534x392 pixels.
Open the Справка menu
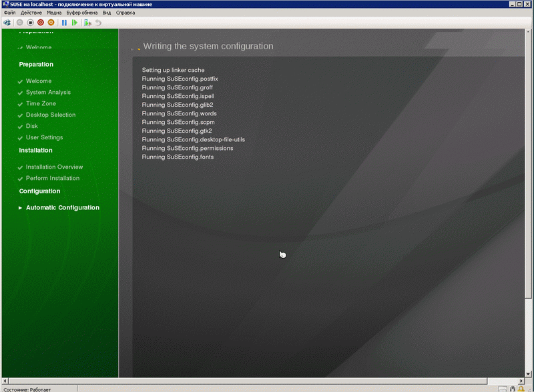125,13
